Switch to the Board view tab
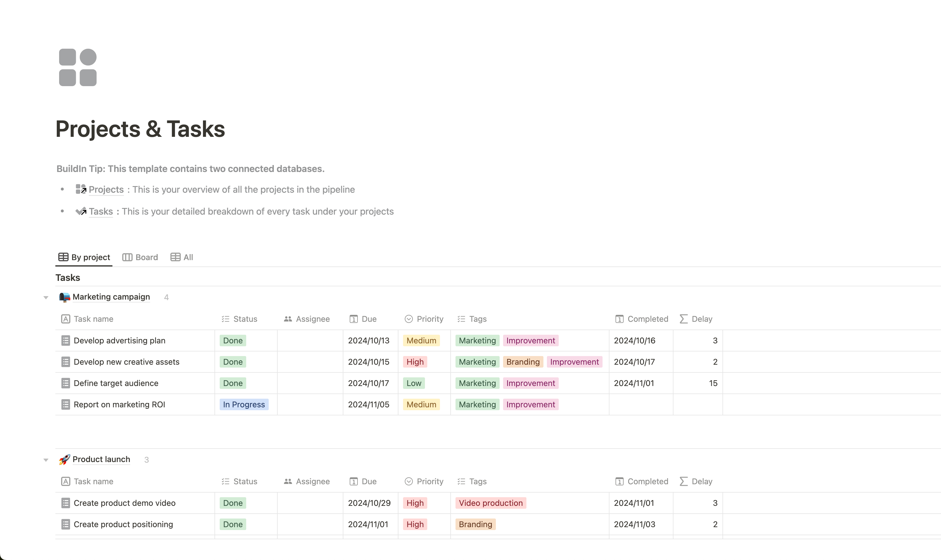Viewport: 941px width, 560px height. [140, 257]
